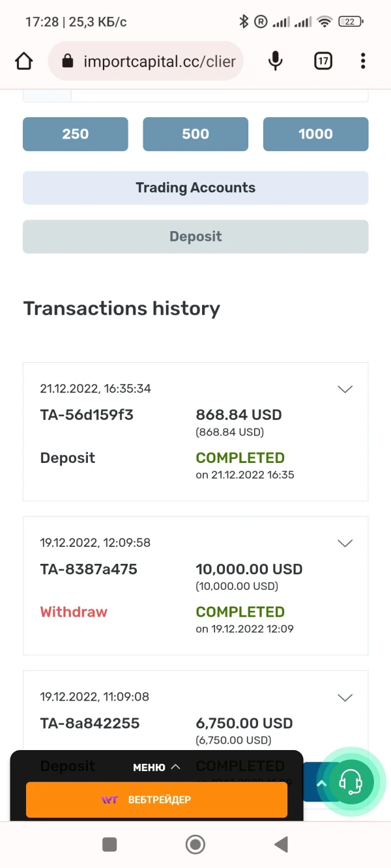Select the 500 preset amount
The width and height of the screenshot is (391, 868).
[x=195, y=134]
